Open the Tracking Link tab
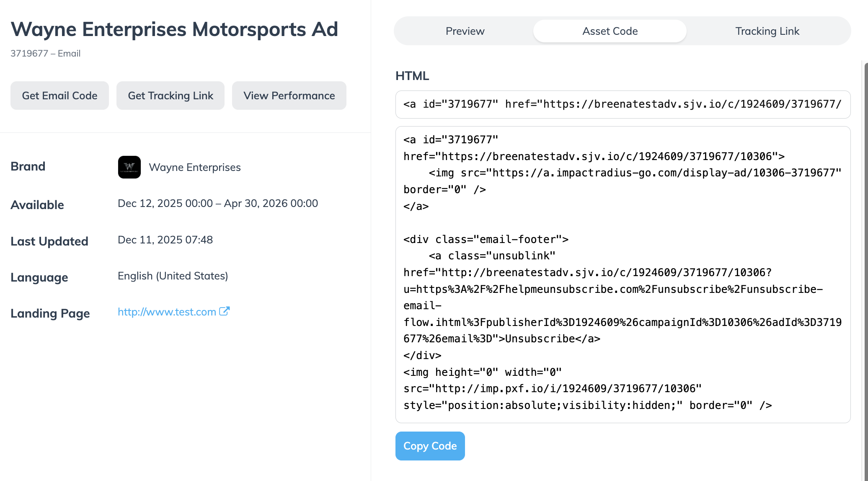Viewport: 868px width, 481px height. [767, 31]
